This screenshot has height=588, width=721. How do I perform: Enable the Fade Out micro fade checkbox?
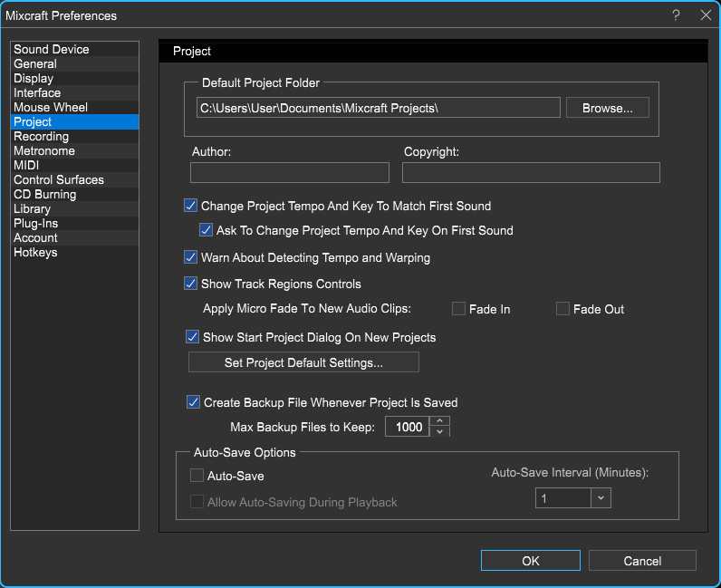pyautogui.click(x=562, y=308)
